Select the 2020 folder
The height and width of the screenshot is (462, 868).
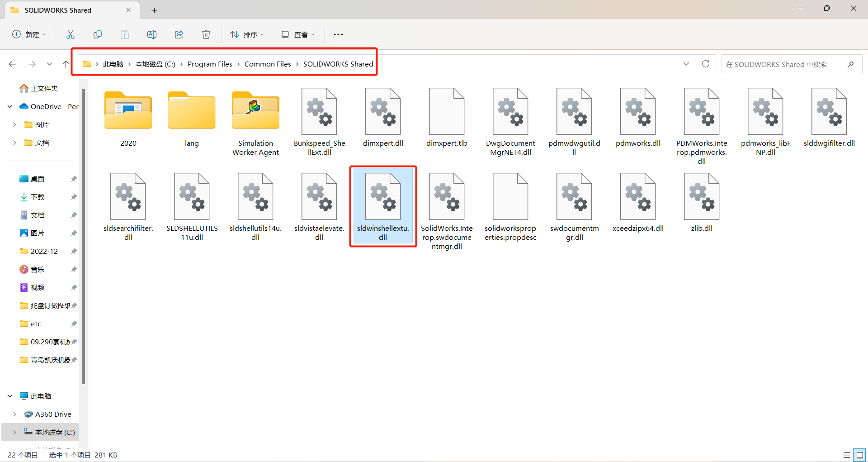(128, 118)
